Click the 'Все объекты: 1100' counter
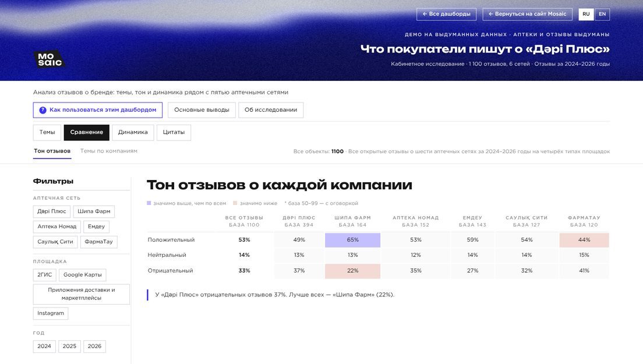The width and height of the screenshot is (643, 364). coord(318,151)
